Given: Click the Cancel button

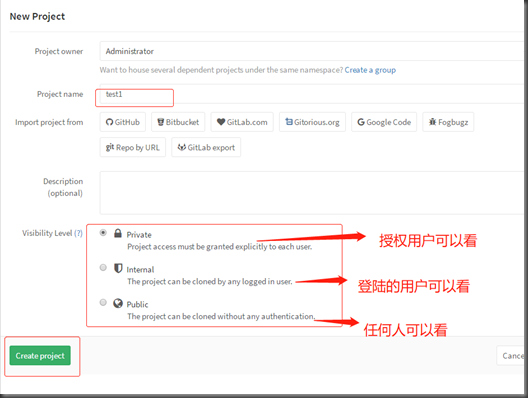Looking at the screenshot, I should tap(511, 356).
